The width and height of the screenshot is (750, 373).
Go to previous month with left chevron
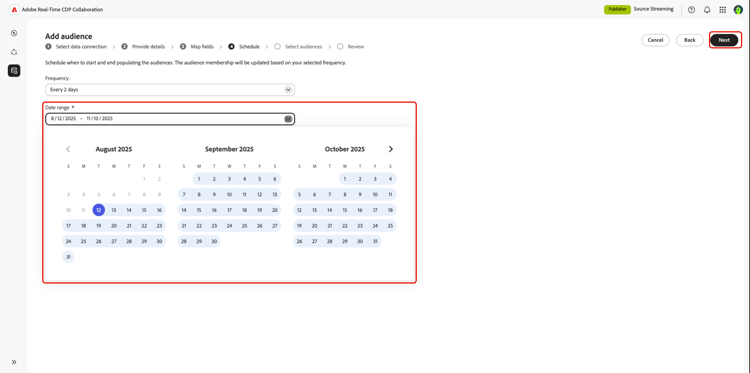coord(68,149)
